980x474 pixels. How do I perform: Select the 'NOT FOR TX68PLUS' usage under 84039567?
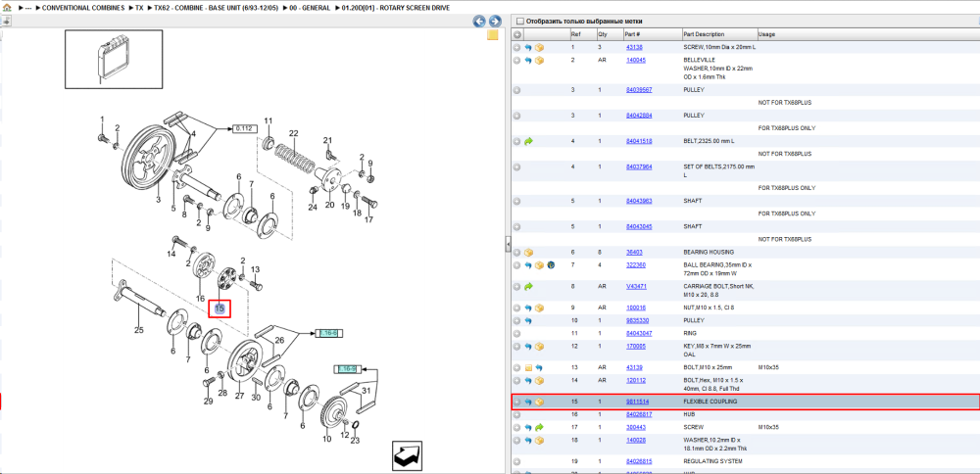click(x=784, y=103)
